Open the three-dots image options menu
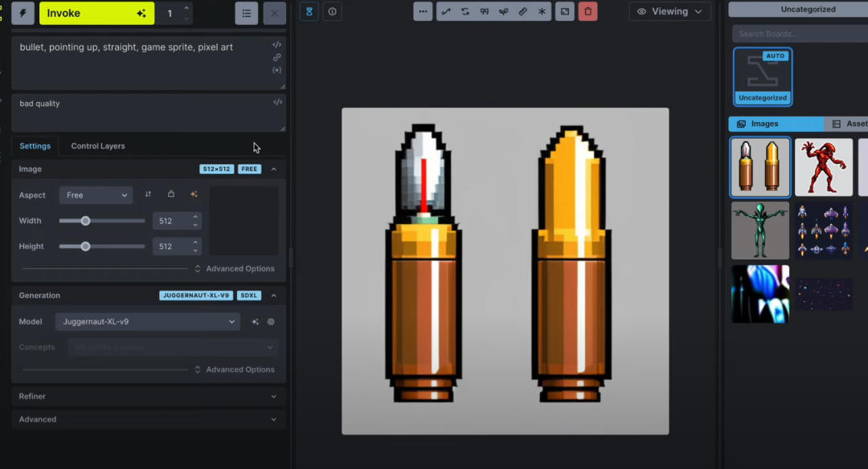 (423, 12)
